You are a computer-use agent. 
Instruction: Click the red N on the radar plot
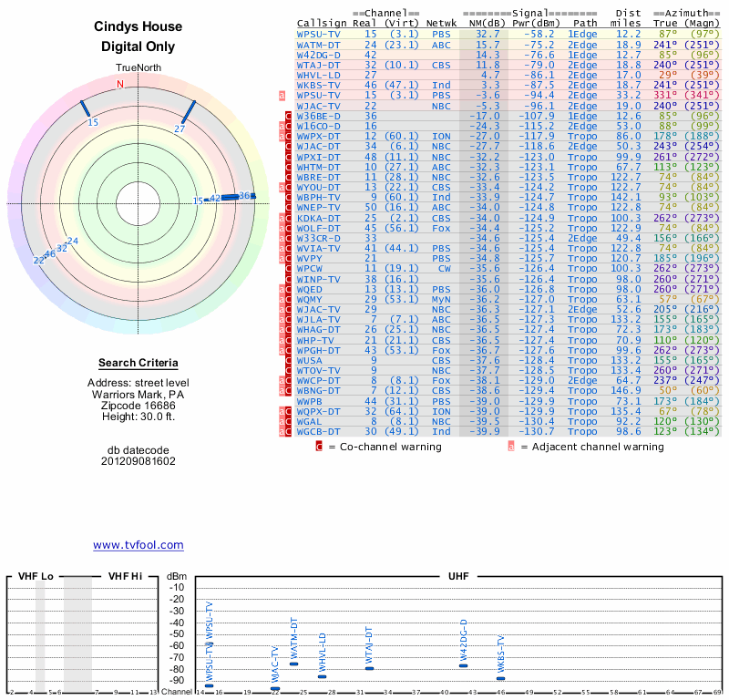tap(120, 84)
